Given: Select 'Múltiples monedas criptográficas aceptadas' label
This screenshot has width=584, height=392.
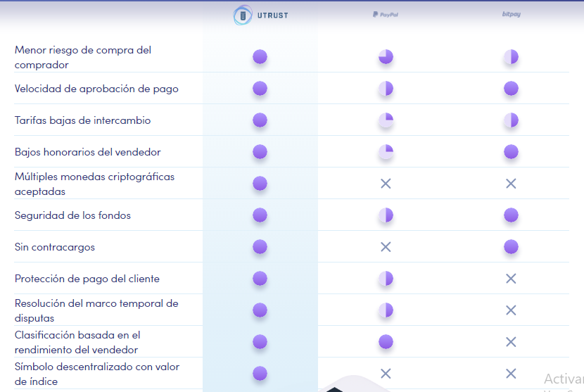Looking at the screenshot, I should 94,184.
